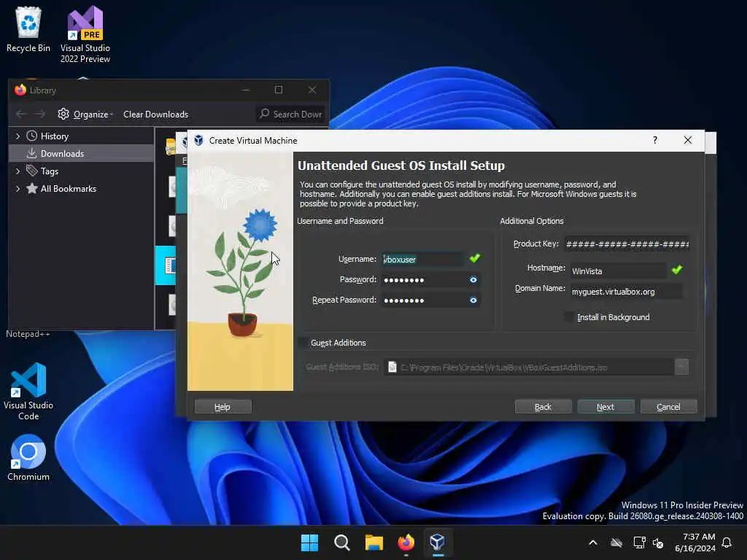This screenshot has height=560, width=747.
Task: Expand Tags tree item in Library
Action: (18, 171)
